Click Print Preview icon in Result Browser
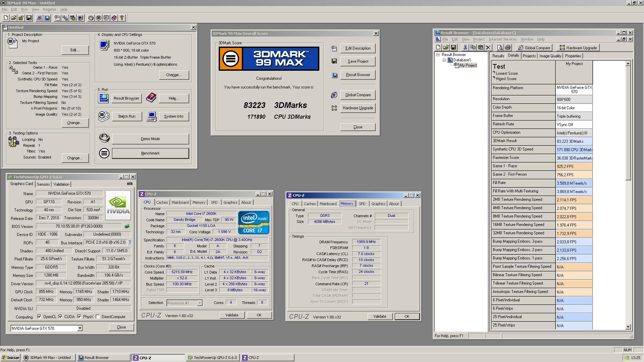The image size is (644, 362). [x=500, y=48]
